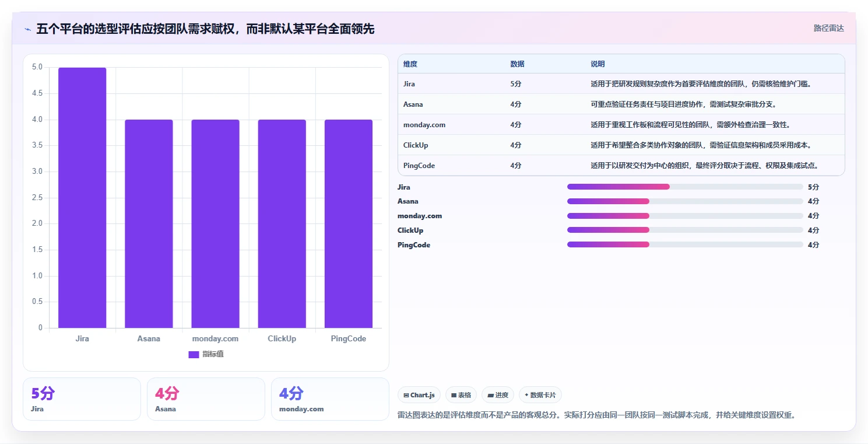Click the Asana progress bar
Image resolution: width=868 pixels, height=444 pixels.
coord(685,201)
